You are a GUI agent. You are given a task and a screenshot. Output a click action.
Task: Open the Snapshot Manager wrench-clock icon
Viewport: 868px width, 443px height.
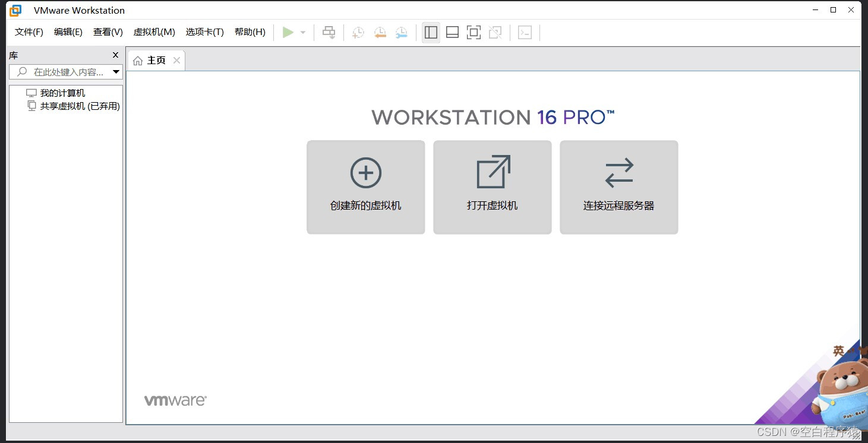pos(402,33)
